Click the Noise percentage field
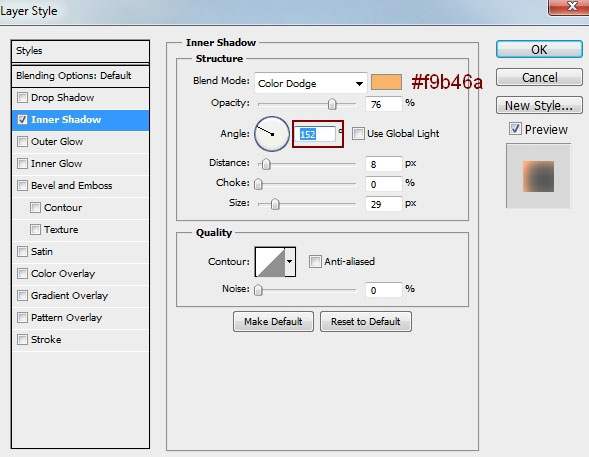The width and height of the screenshot is (589, 457). [384, 290]
